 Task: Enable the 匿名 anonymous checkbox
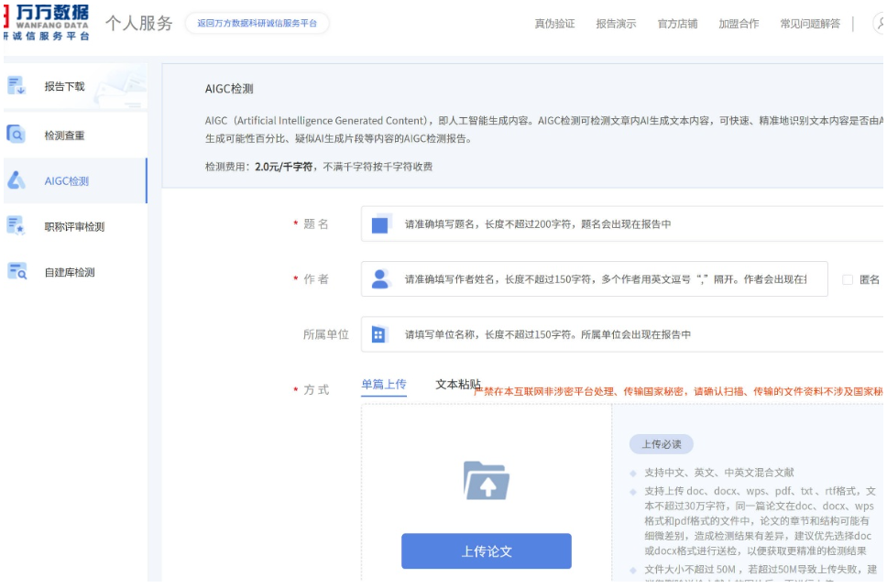847,279
